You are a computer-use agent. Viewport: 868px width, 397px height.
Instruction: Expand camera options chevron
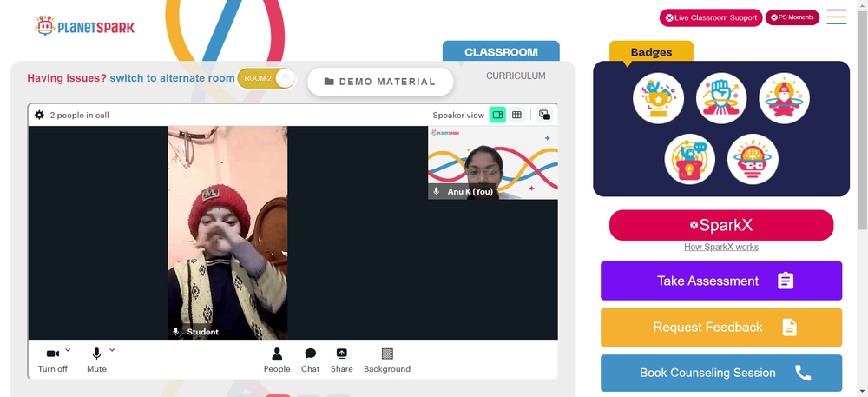68,349
